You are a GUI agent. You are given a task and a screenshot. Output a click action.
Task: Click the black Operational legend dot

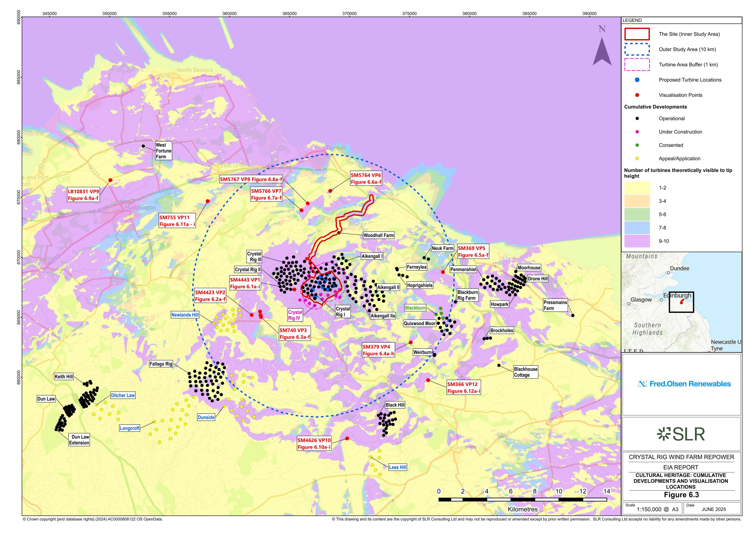[x=637, y=119]
